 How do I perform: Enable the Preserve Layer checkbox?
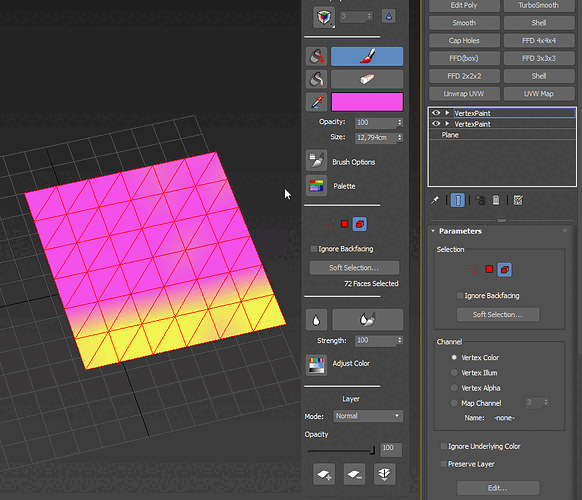click(x=444, y=464)
